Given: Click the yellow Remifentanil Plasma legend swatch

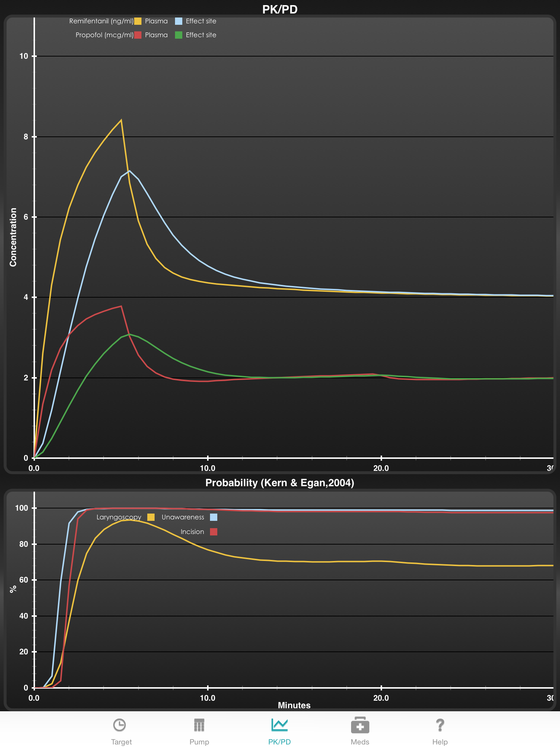Looking at the screenshot, I should click(138, 21).
